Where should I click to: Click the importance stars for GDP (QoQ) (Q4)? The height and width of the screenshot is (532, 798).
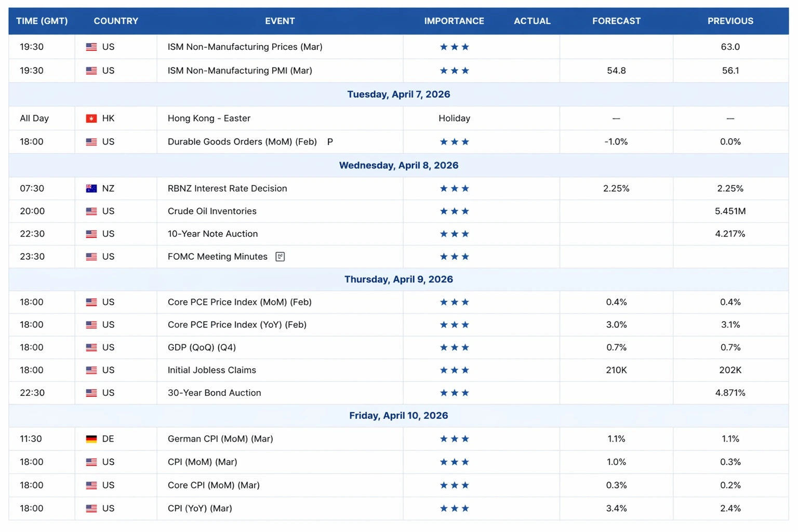point(454,348)
